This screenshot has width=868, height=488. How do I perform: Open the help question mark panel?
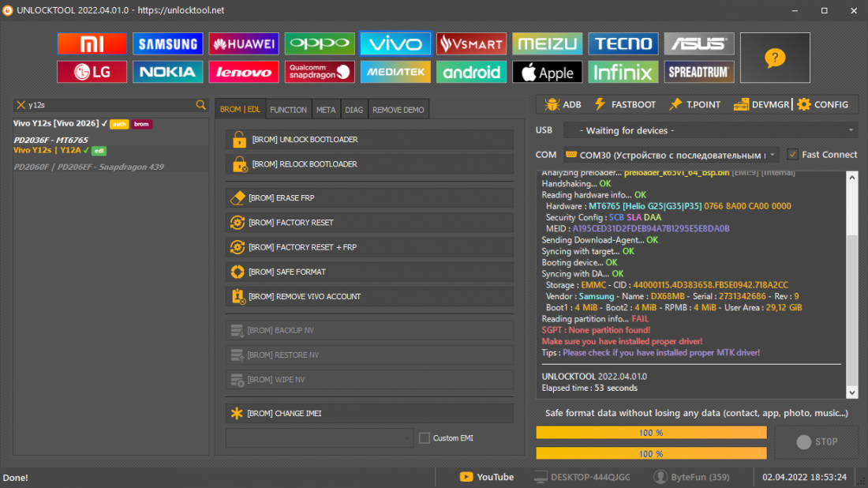[775, 58]
